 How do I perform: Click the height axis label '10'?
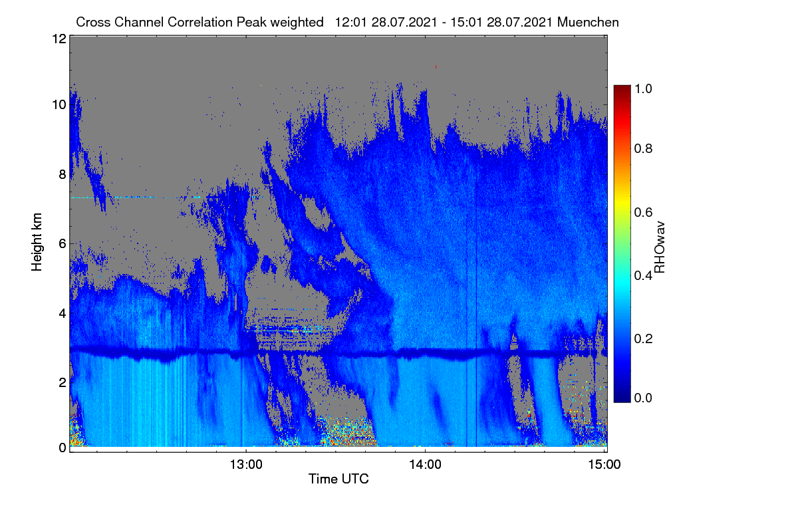pyautogui.click(x=59, y=104)
